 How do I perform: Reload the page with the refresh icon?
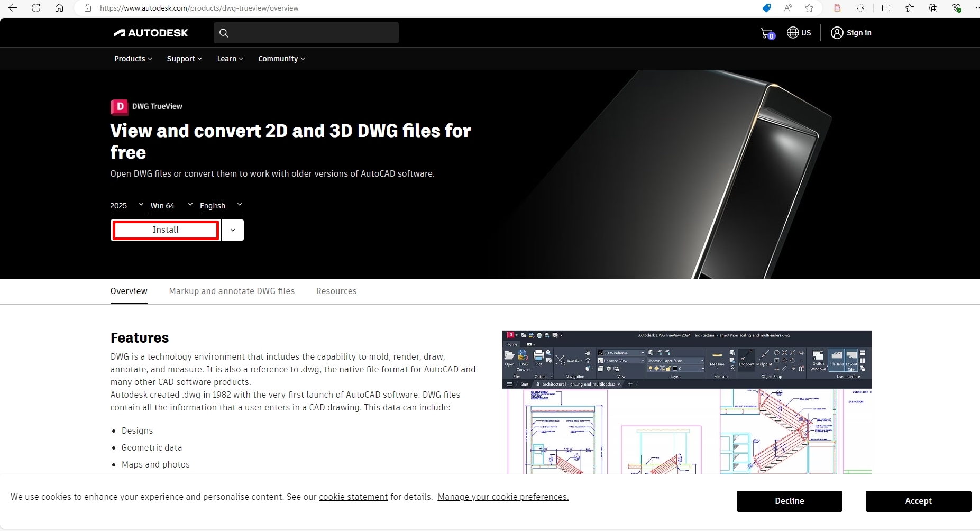point(36,8)
